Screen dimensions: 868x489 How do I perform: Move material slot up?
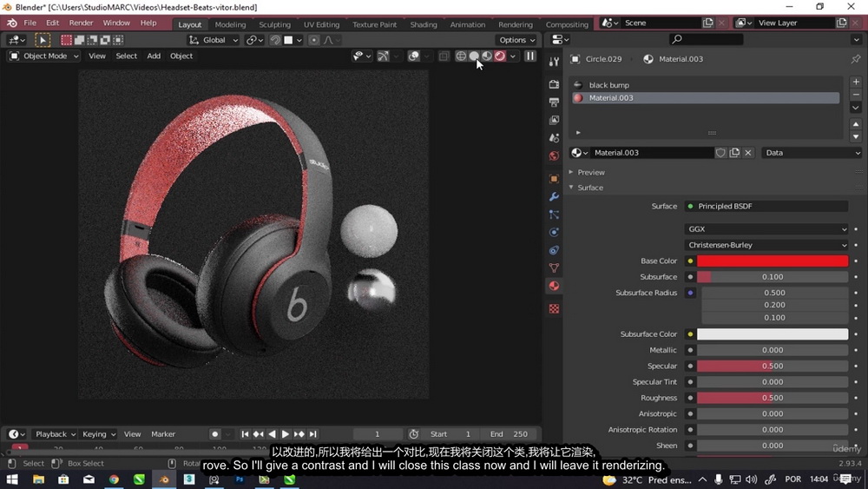(x=856, y=124)
